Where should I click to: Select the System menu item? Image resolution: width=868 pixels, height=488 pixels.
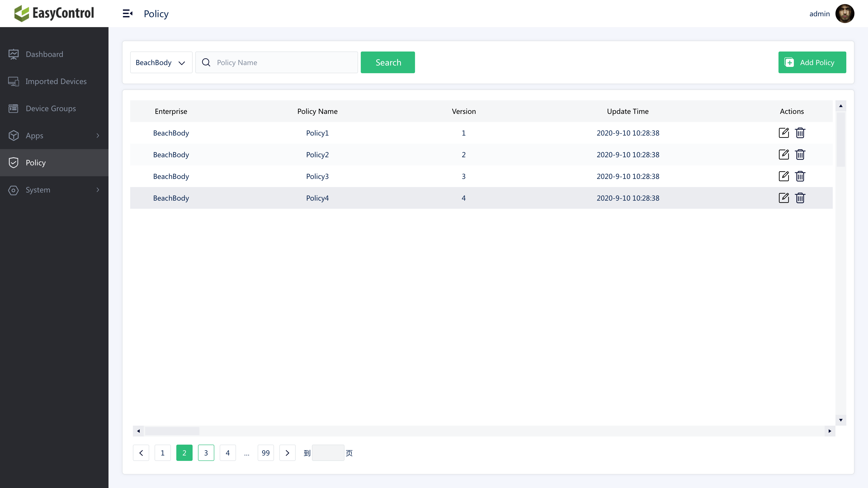(x=38, y=190)
